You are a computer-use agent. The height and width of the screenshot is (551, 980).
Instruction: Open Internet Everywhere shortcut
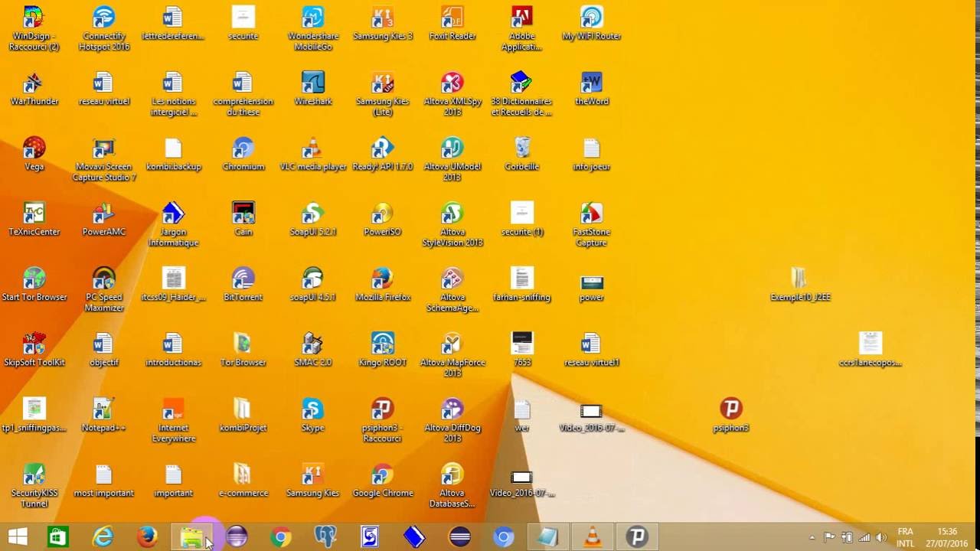tap(173, 420)
